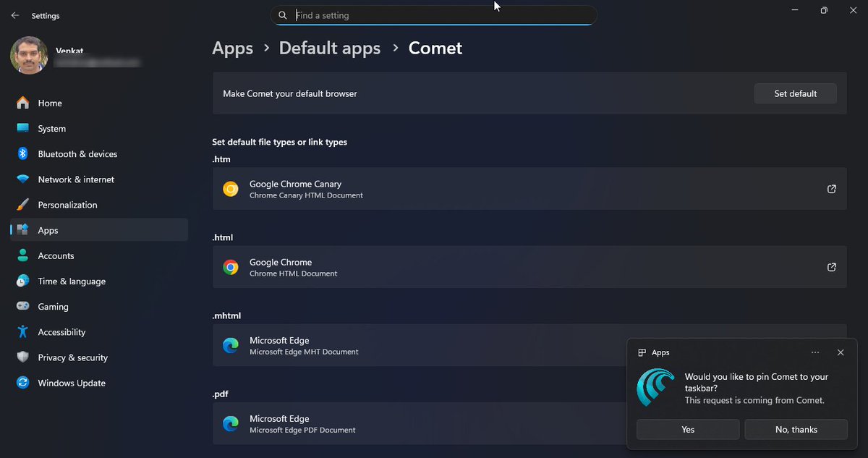The image size is (868, 458).
Task: Open the notification's more options menu
Action: (x=815, y=352)
